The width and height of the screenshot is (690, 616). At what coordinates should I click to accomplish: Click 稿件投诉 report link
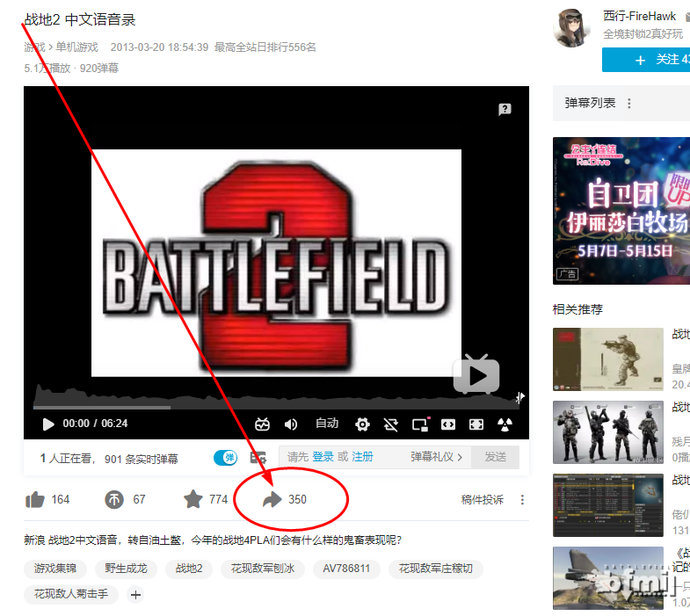(483, 500)
